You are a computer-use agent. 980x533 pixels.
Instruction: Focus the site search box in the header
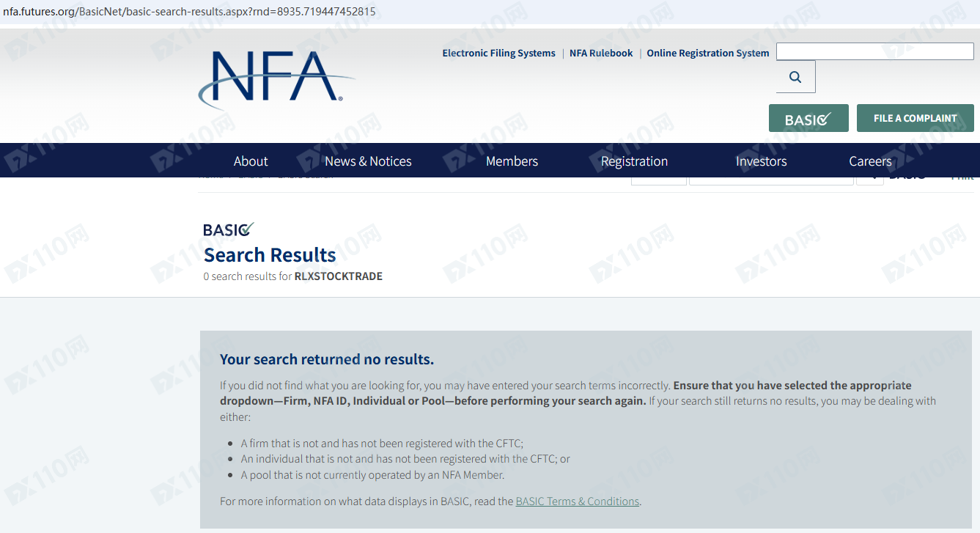(x=875, y=51)
